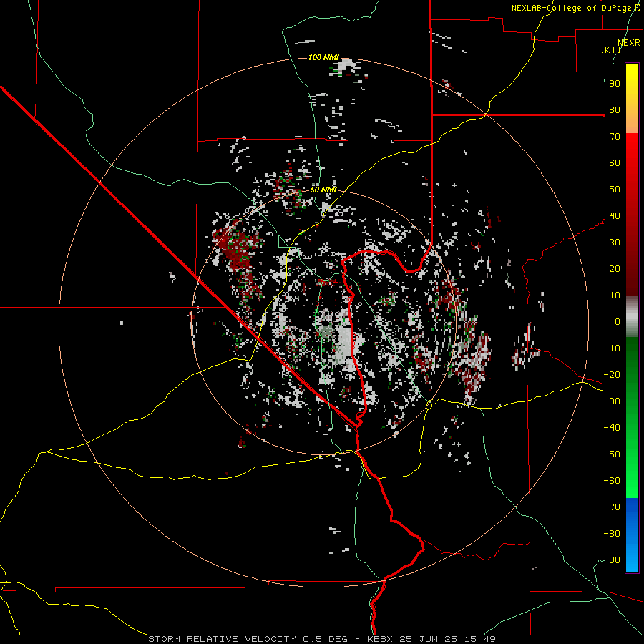Image resolution: width=644 pixels, height=644 pixels.
Task: Click the 50 value on velocity scale
Action: tap(615, 190)
